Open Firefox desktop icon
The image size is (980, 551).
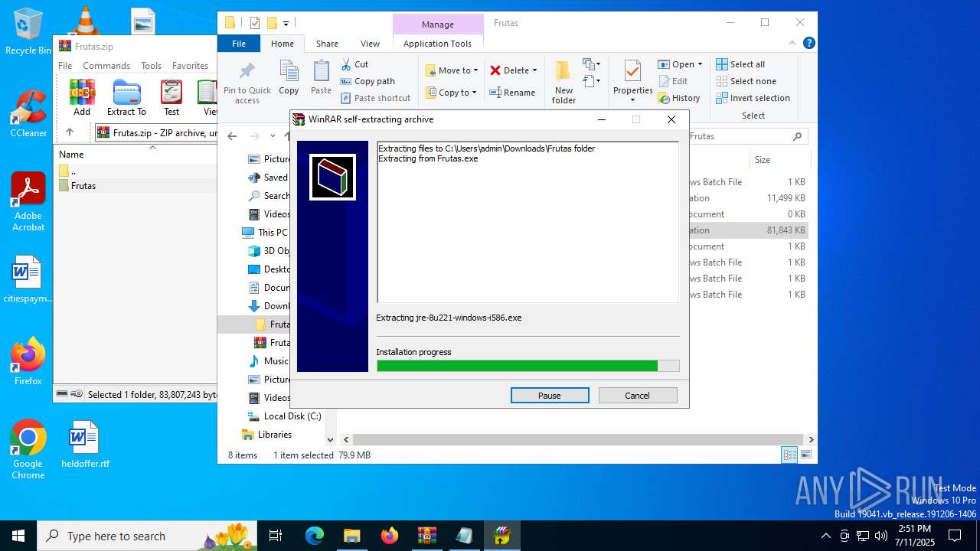(x=28, y=361)
